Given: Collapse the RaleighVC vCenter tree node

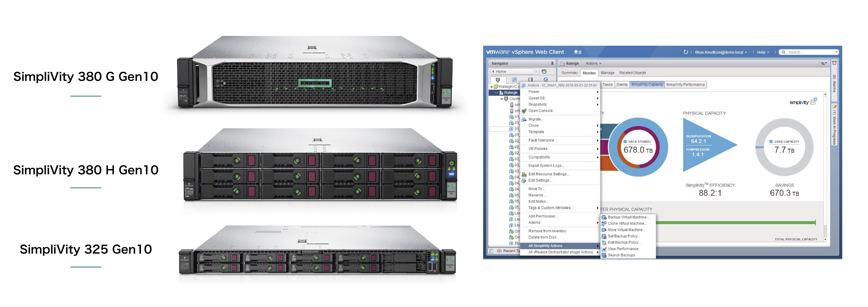Looking at the screenshot, I should (x=491, y=87).
